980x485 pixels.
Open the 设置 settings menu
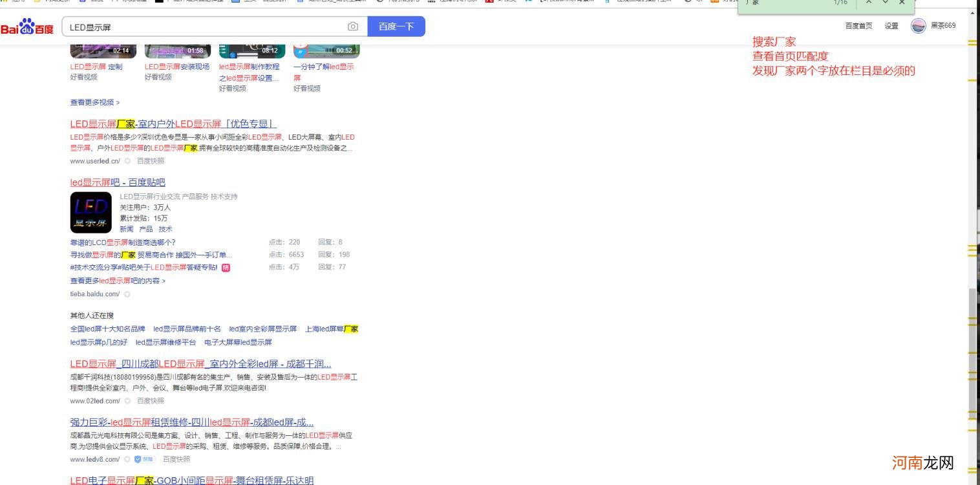pos(891,26)
